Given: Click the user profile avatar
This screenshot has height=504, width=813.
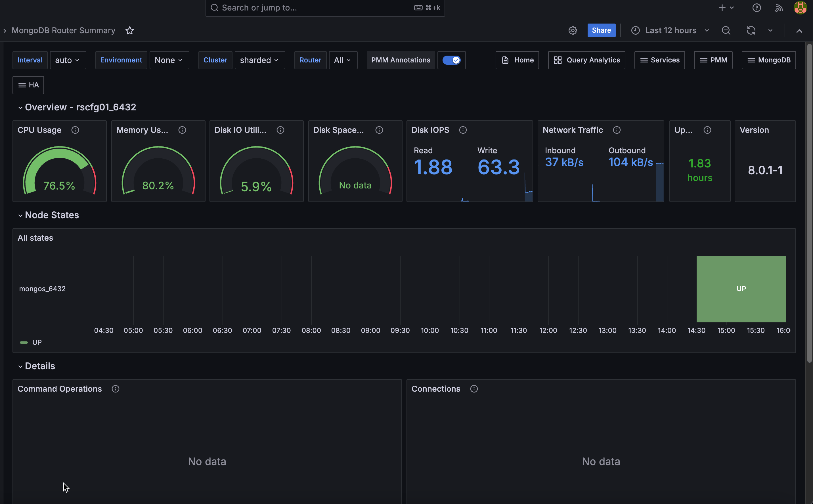Looking at the screenshot, I should pyautogui.click(x=800, y=7).
